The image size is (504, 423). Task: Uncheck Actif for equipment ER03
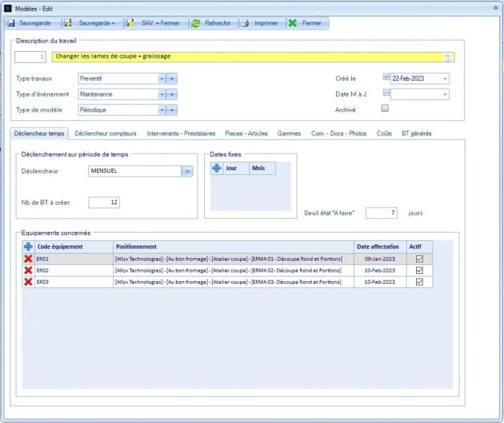pos(419,282)
